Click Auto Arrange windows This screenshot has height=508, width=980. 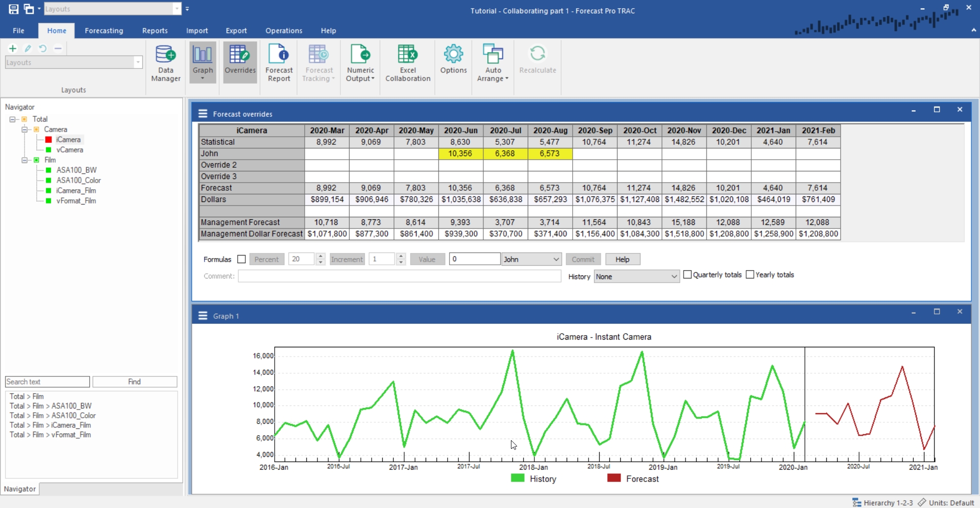[493, 63]
